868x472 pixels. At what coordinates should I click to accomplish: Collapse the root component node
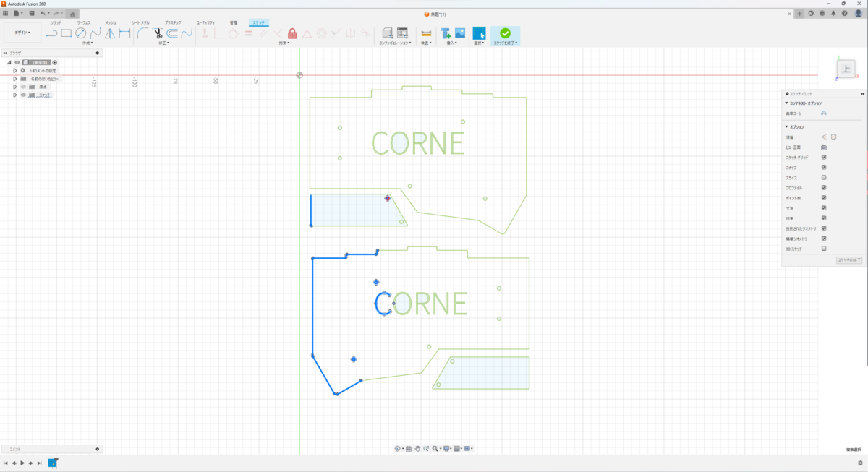tap(9, 63)
